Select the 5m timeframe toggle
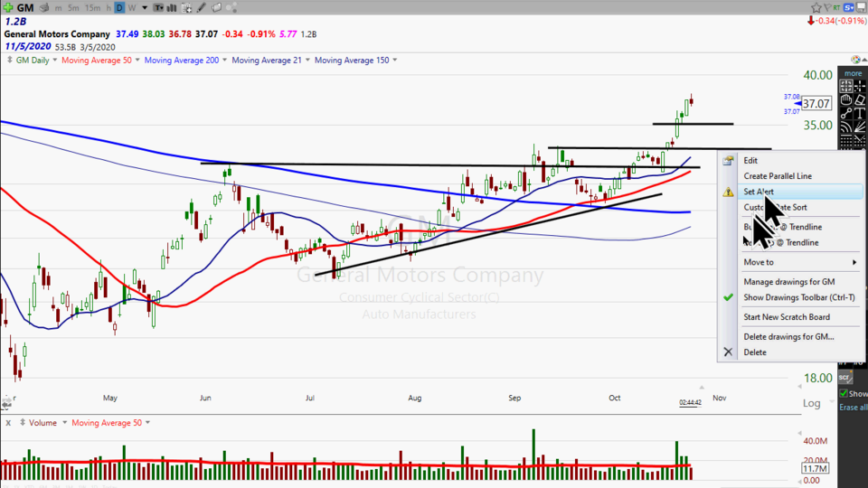868x488 pixels. pos(73,8)
